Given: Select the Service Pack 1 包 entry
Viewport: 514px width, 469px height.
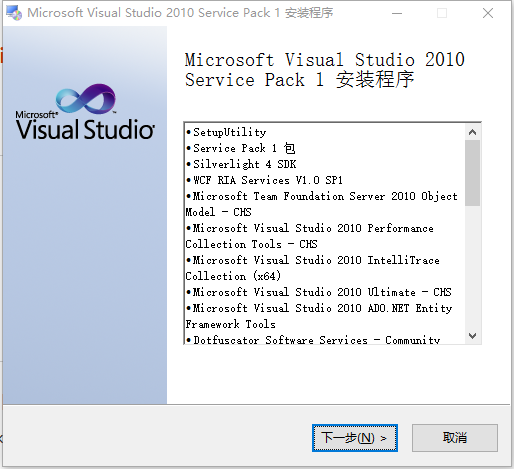Looking at the screenshot, I should point(240,148).
